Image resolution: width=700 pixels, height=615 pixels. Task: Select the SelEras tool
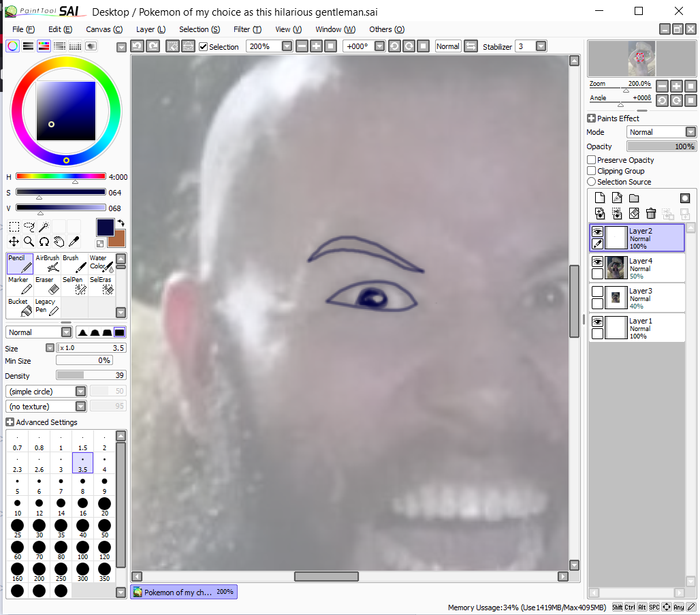(x=101, y=285)
